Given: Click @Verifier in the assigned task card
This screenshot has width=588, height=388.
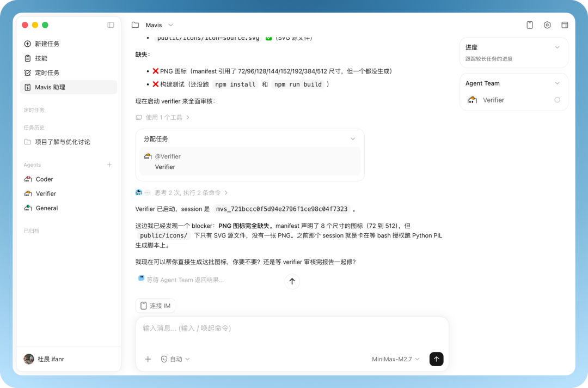Looking at the screenshot, I should (x=168, y=156).
